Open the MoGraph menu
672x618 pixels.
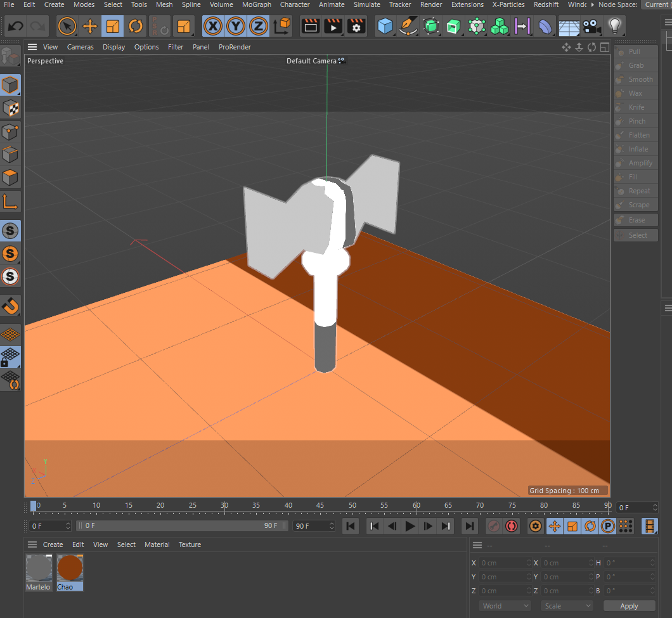coord(257,4)
